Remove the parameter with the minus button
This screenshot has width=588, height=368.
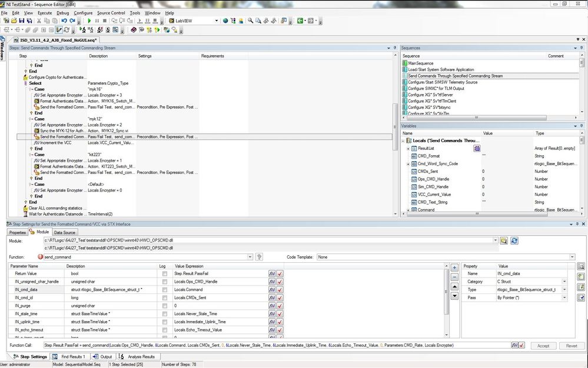454,277
